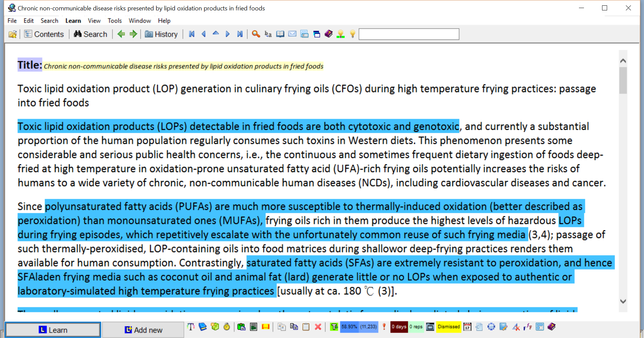Click the yellow cloze deletion bracket icon

266,327
